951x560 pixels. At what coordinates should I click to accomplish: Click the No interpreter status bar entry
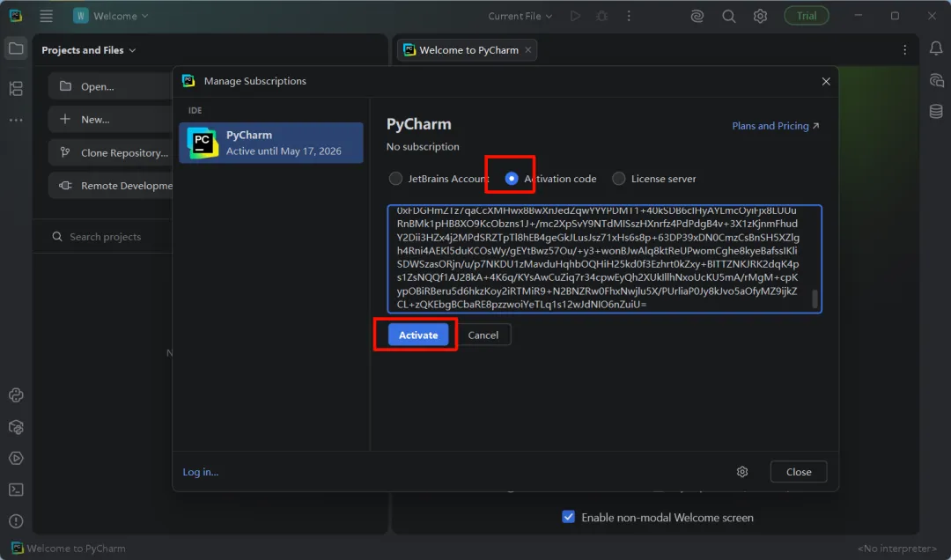pyautogui.click(x=896, y=549)
